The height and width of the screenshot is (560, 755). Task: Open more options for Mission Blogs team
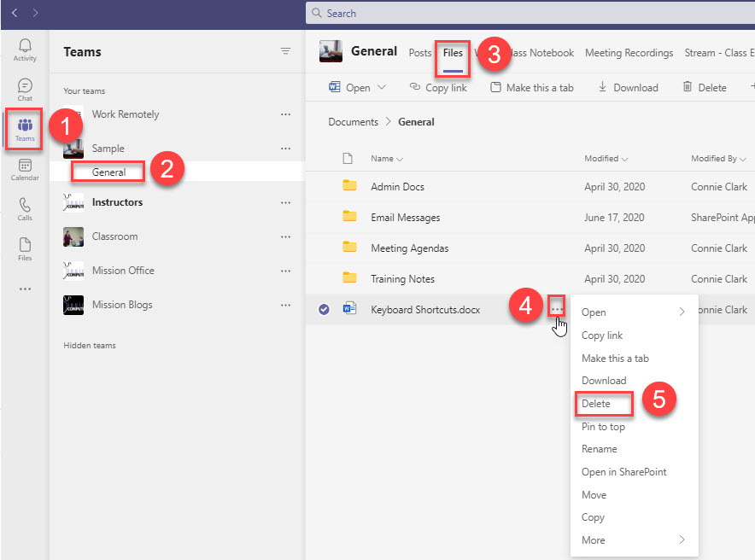click(285, 305)
